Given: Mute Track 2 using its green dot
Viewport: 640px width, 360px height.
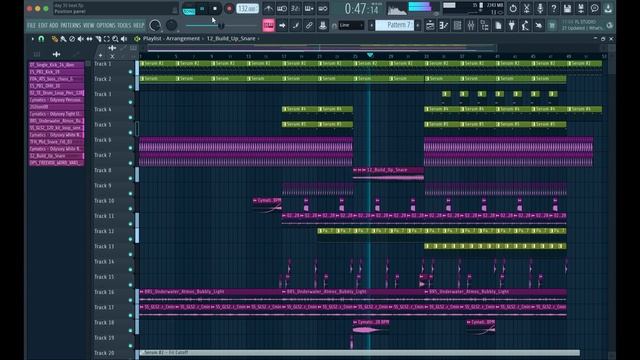Looking at the screenshot, I should [131, 87].
